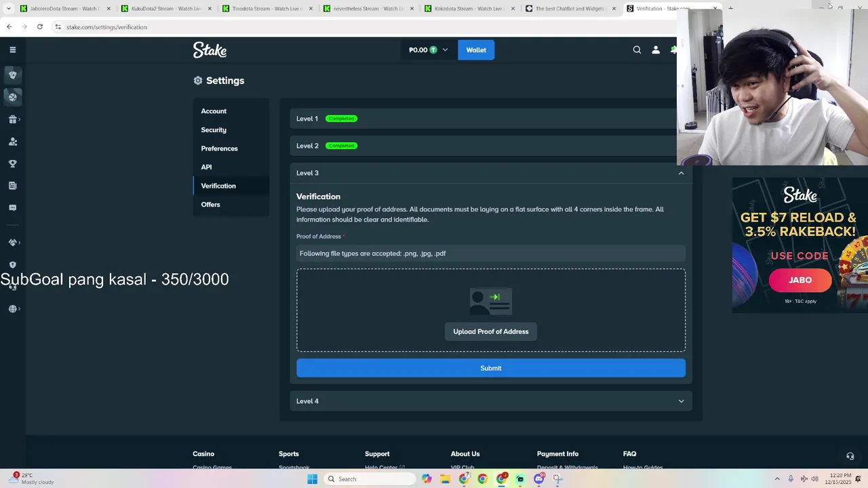Open the Copilot icon in taskbar
Viewport: 868px width, 488px height.
427,479
